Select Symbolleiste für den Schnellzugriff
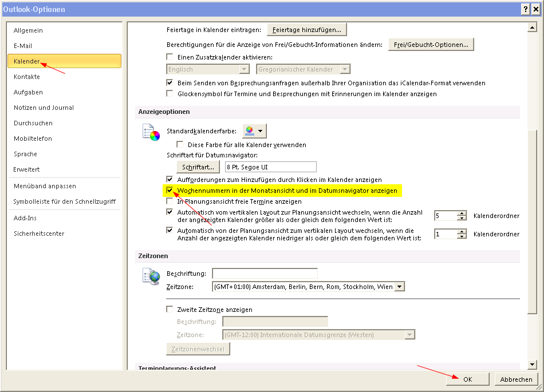The height and width of the screenshot is (392, 544). point(65,201)
